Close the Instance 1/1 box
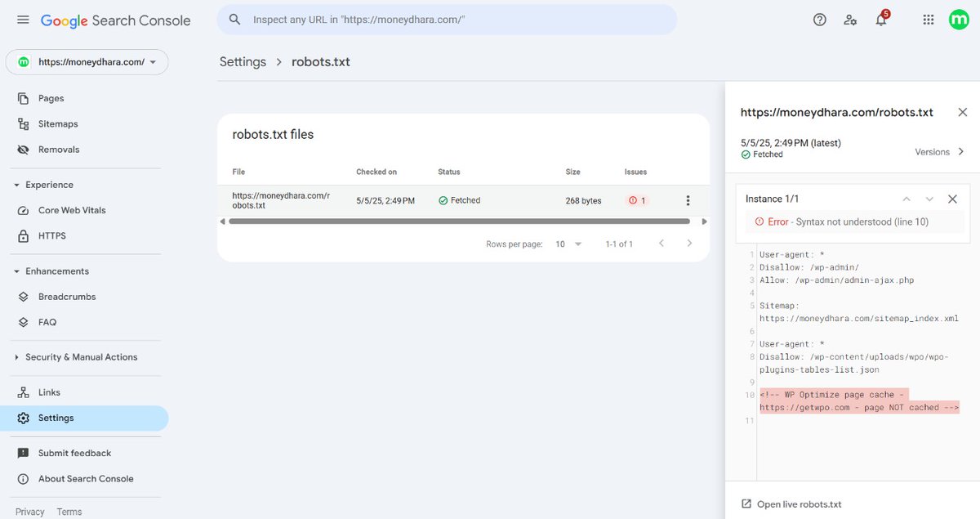980x519 pixels. tap(952, 199)
